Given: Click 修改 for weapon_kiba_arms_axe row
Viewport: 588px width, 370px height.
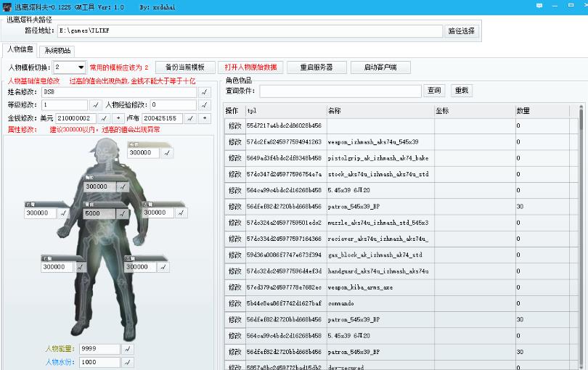Looking at the screenshot, I should coord(234,287).
